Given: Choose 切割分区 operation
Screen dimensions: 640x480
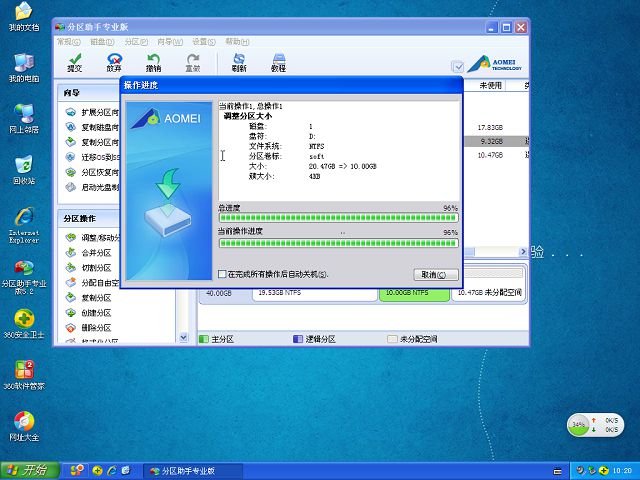Looking at the screenshot, I should click(x=89, y=268).
